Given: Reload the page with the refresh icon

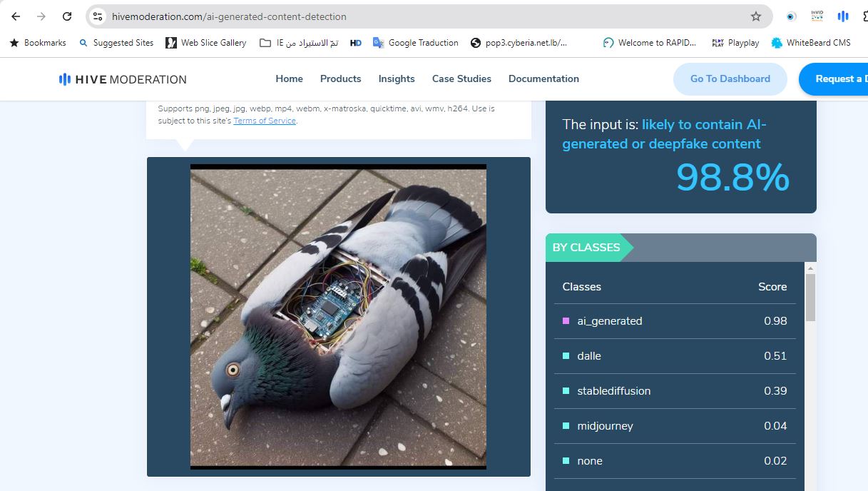Looking at the screenshot, I should pyautogui.click(x=67, y=16).
